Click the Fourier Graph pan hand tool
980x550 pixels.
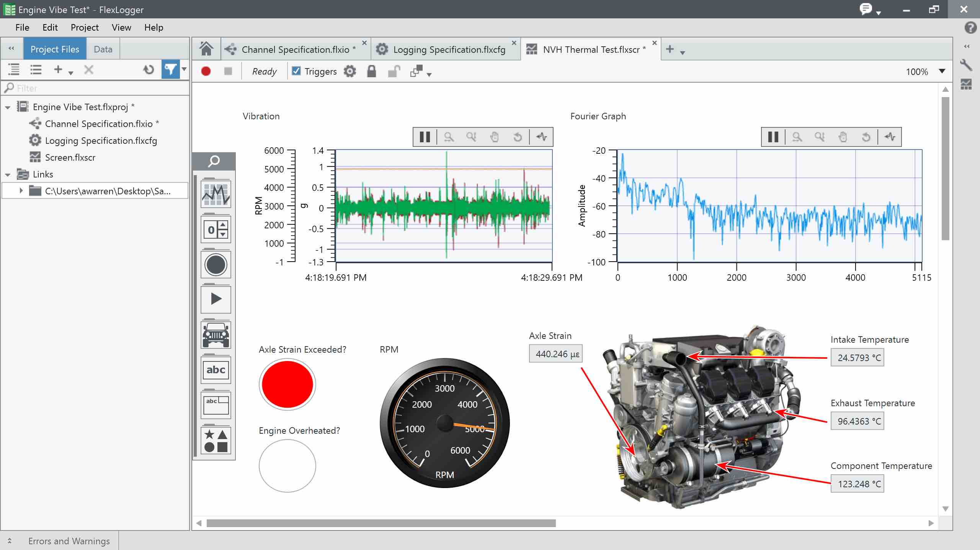pos(843,137)
